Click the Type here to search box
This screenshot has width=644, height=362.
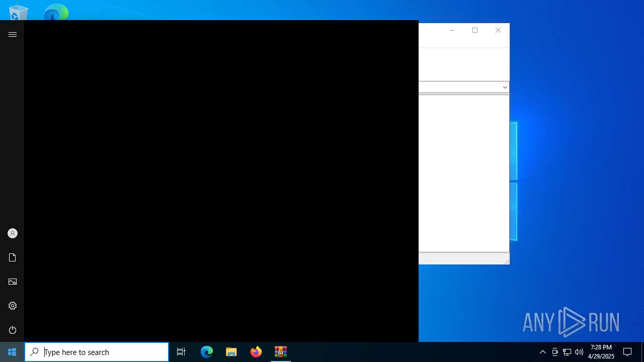[x=97, y=352]
